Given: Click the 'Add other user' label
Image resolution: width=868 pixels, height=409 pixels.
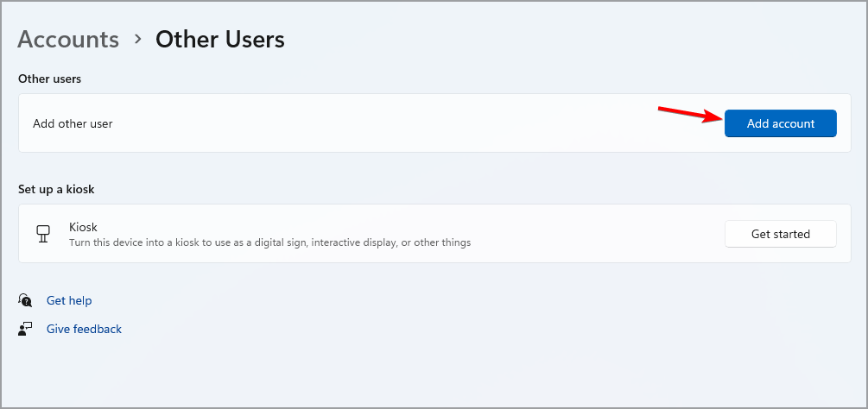Looking at the screenshot, I should coord(73,123).
